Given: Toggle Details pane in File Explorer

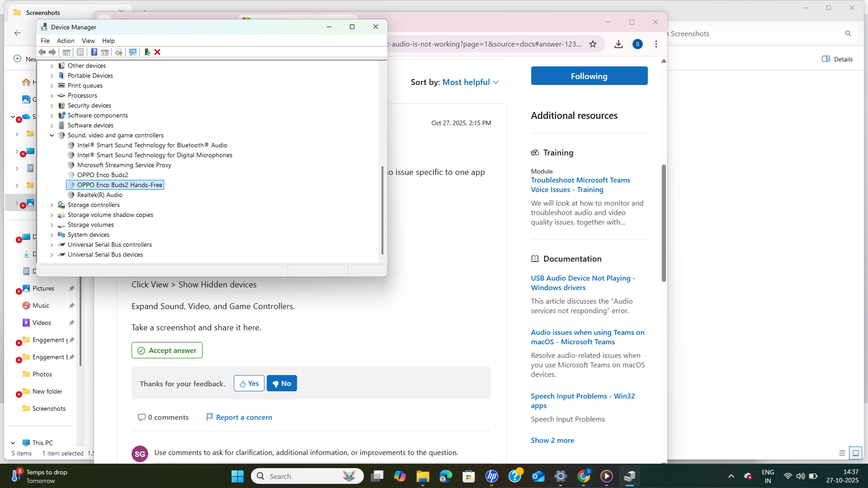Looking at the screenshot, I should 837,59.
